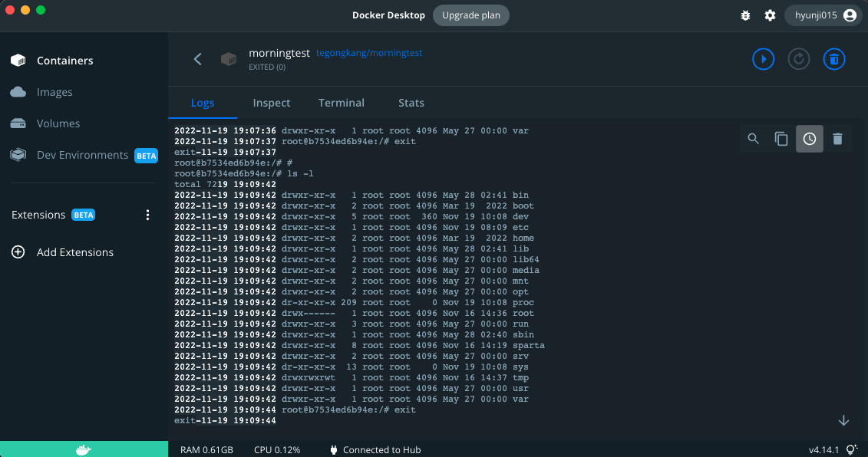Open hyunji015 account menu
The height and width of the screenshot is (457, 868).
823,15
